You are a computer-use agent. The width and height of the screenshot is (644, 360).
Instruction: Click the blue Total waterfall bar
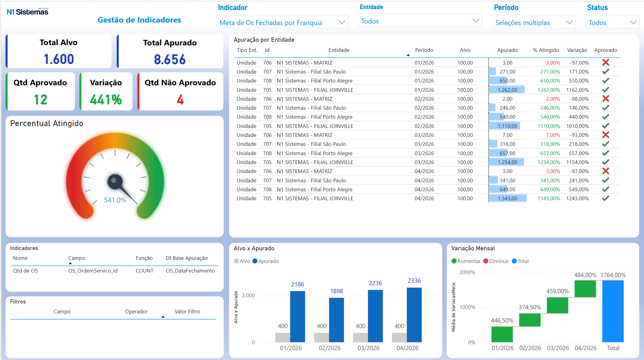point(613,311)
